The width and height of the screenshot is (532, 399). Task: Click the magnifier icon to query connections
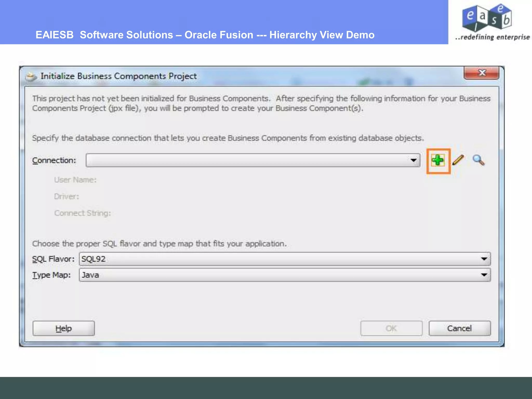[x=478, y=160]
